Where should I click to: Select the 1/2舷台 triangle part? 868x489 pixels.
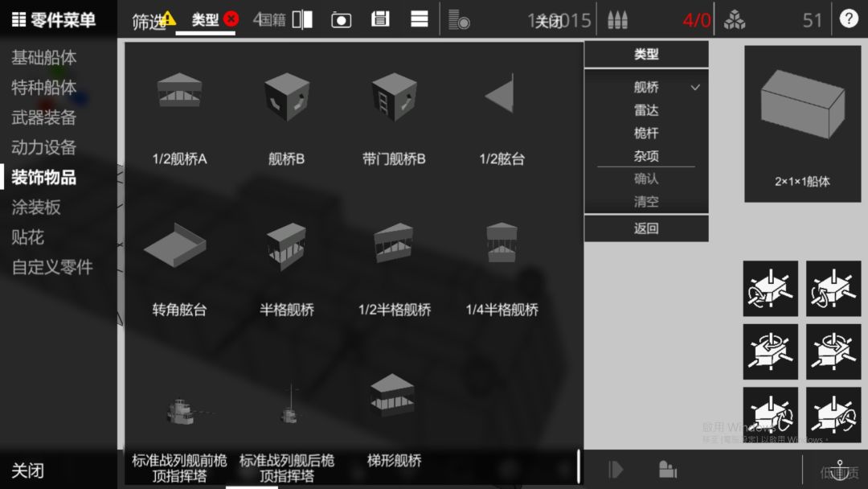click(502, 120)
